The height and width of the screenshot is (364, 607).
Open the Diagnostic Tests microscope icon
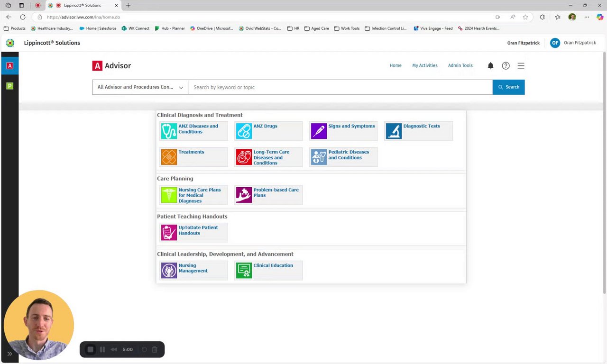point(394,131)
